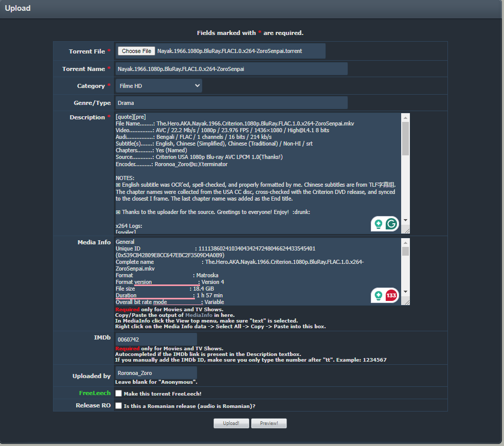Click the Uploaded by field
The width and height of the screenshot is (504, 446).
[156, 373]
